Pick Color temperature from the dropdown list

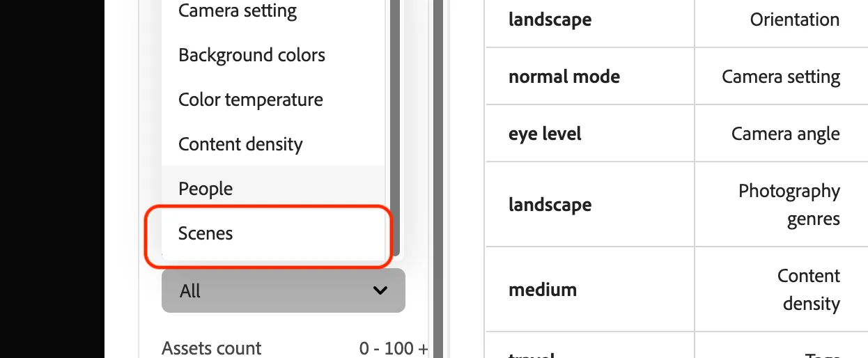point(272,100)
